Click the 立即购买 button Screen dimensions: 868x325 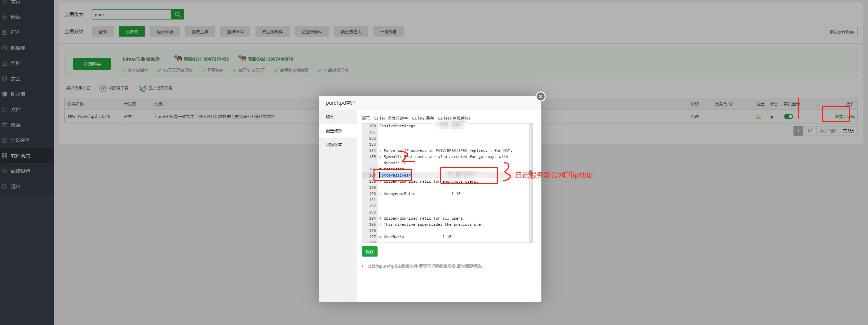[x=92, y=64]
